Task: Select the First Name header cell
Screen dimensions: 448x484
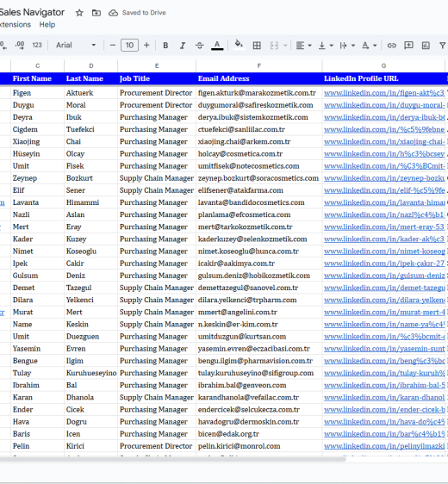Action: point(38,78)
